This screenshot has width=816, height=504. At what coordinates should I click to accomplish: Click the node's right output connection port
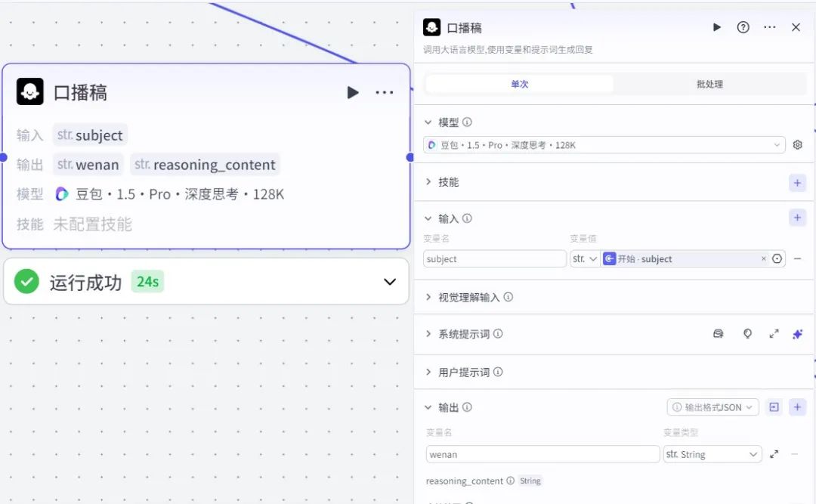point(410,157)
